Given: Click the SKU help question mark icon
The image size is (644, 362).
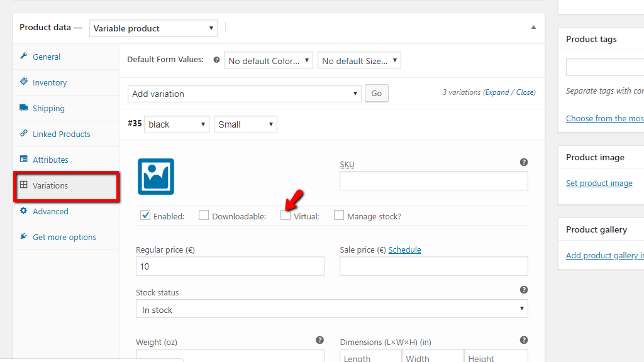Looking at the screenshot, I should (524, 162).
